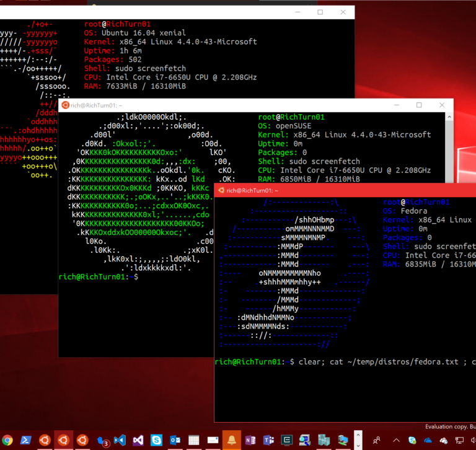Screen dimensions: 476x450
Task: Click 'Uptime: 1h 6m' text
Action: pyautogui.click(x=113, y=51)
